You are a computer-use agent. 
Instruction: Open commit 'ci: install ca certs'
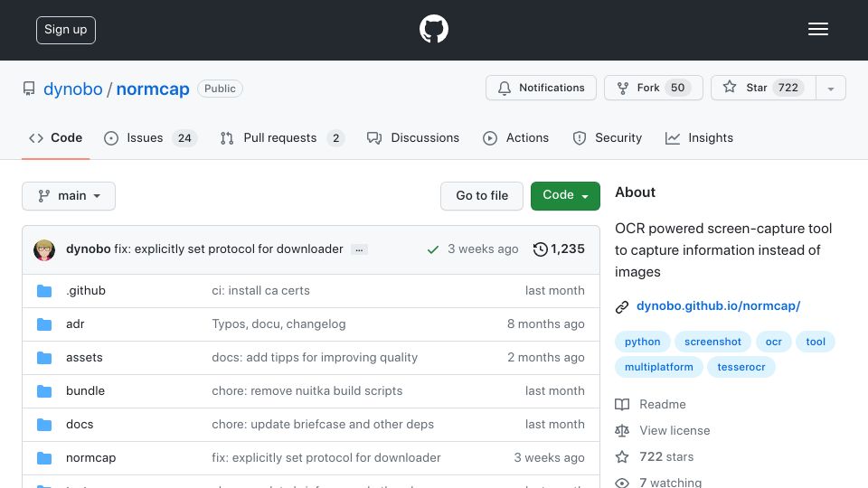260,290
